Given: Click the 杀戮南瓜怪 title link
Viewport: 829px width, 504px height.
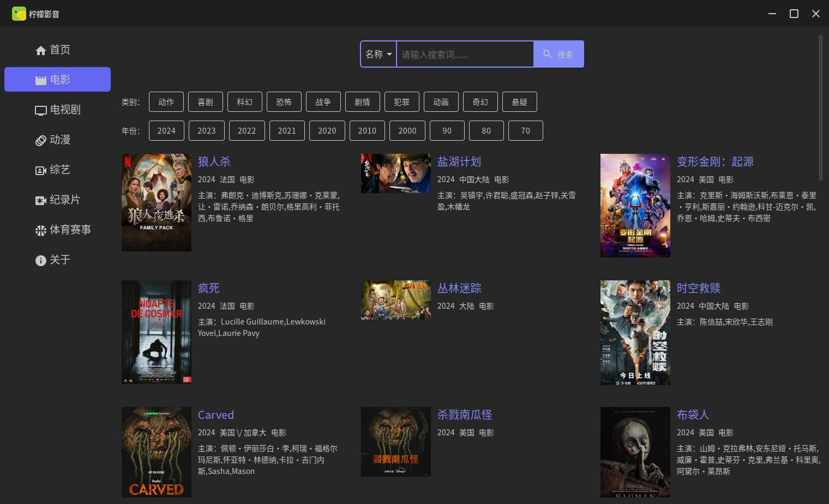Looking at the screenshot, I should [x=465, y=415].
